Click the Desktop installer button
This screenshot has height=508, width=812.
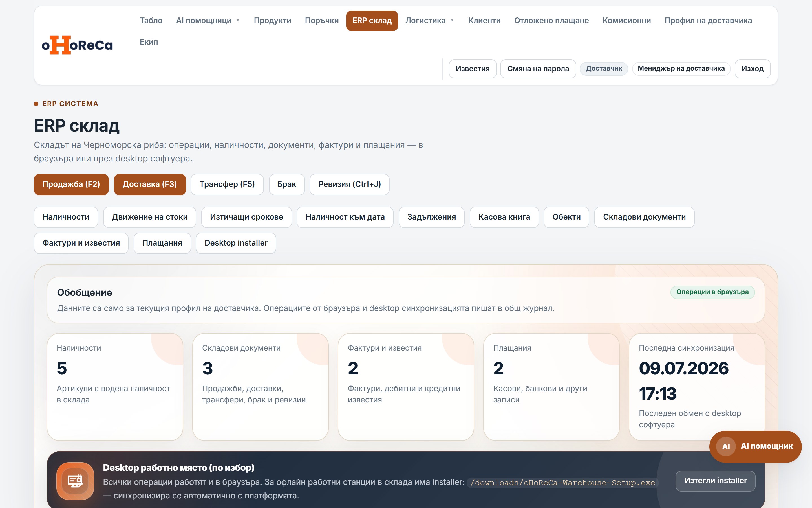click(x=236, y=243)
